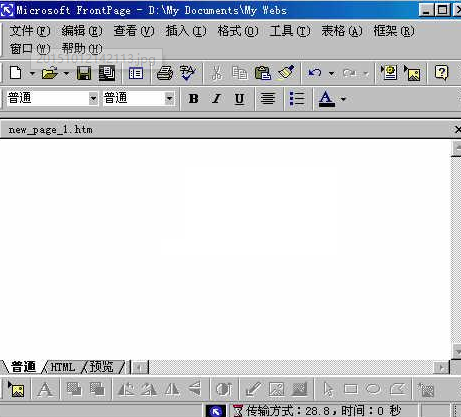Toggle Bold formatting
The width and height of the screenshot is (461, 417).
(194, 99)
